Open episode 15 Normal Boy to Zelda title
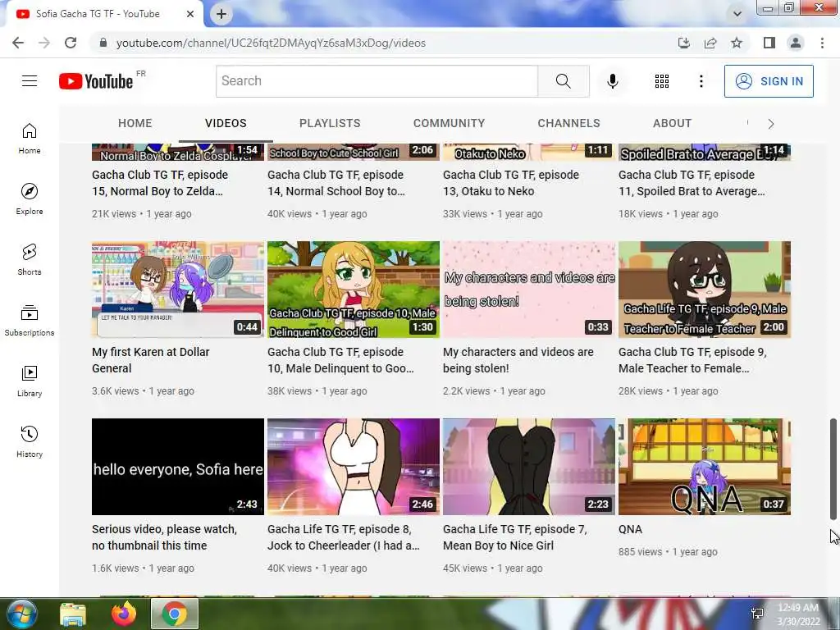The width and height of the screenshot is (840, 630). [160, 183]
